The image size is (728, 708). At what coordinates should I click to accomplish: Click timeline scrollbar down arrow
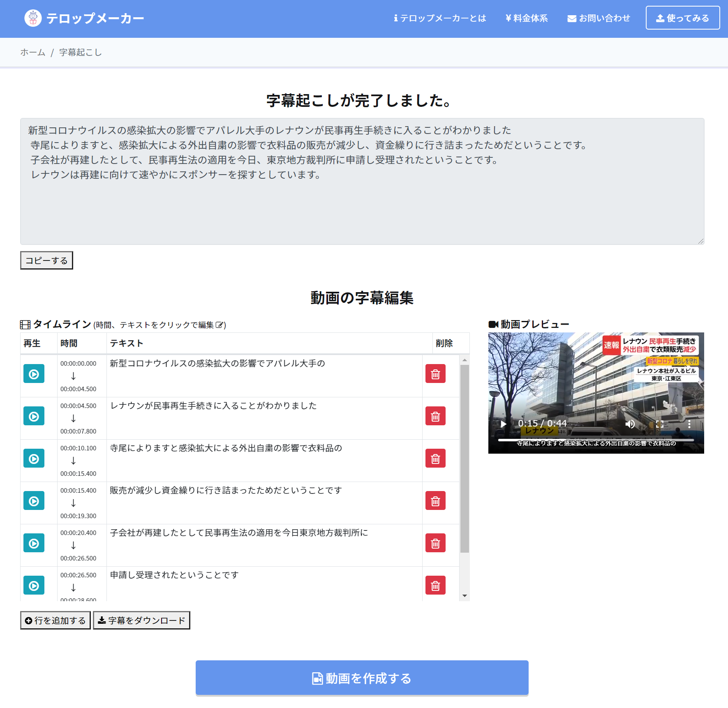point(465,596)
